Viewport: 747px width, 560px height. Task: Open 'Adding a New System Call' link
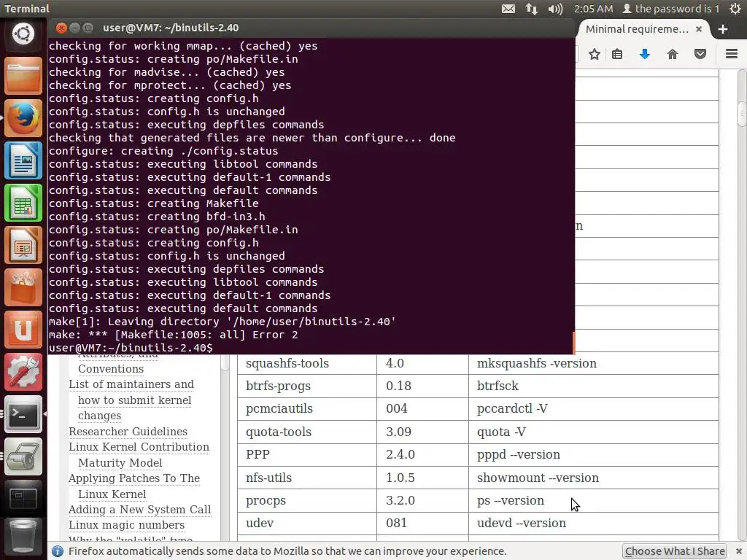click(x=139, y=510)
